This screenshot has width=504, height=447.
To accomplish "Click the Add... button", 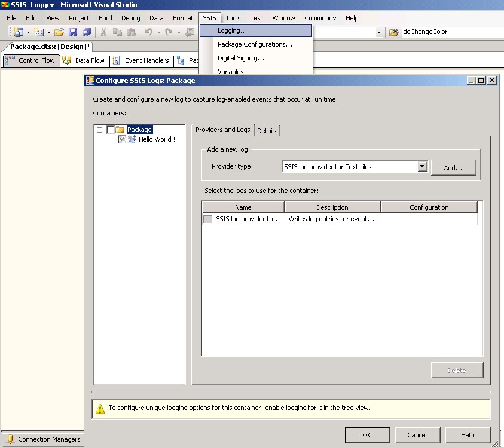I will pyautogui.click(x=453, y=168).
